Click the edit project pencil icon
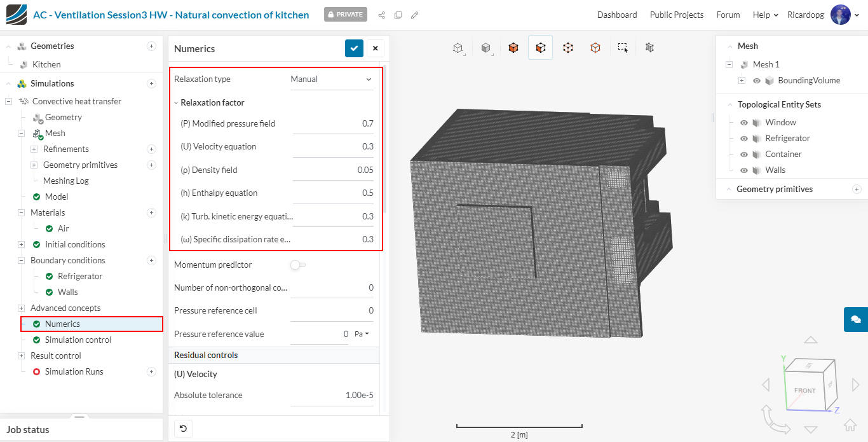 (414, 15)
